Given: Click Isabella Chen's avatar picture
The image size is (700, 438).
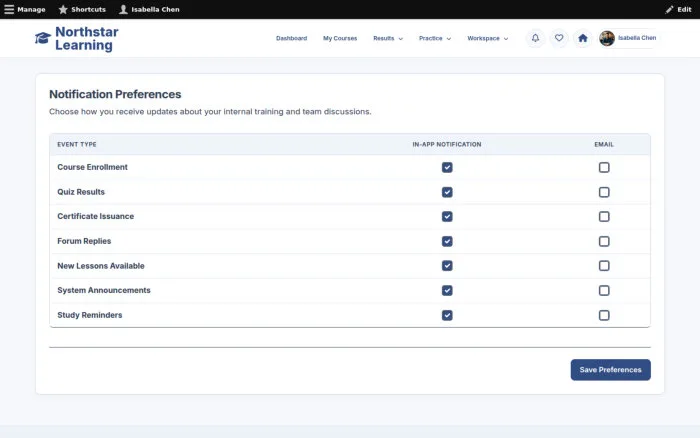Looking at the screenshot, I should click(x=607, y=38).
